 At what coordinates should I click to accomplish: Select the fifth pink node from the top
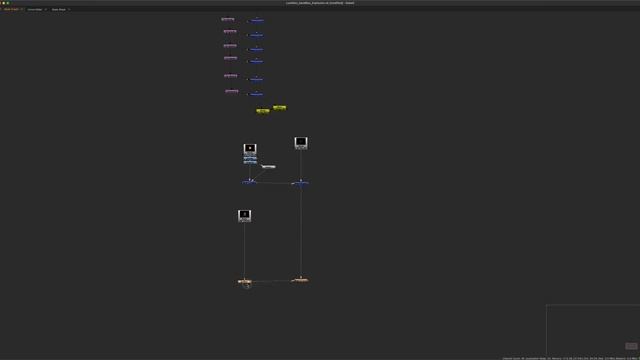tap(230, 76)
